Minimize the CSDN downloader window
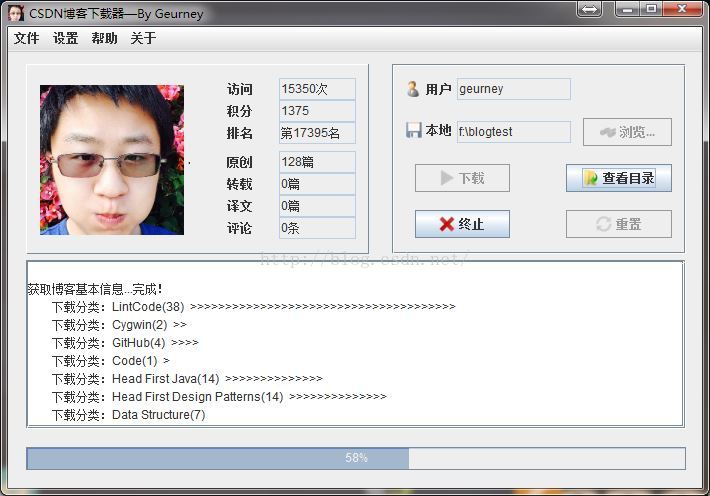This screenshot has width=710, height=496. 627,9
